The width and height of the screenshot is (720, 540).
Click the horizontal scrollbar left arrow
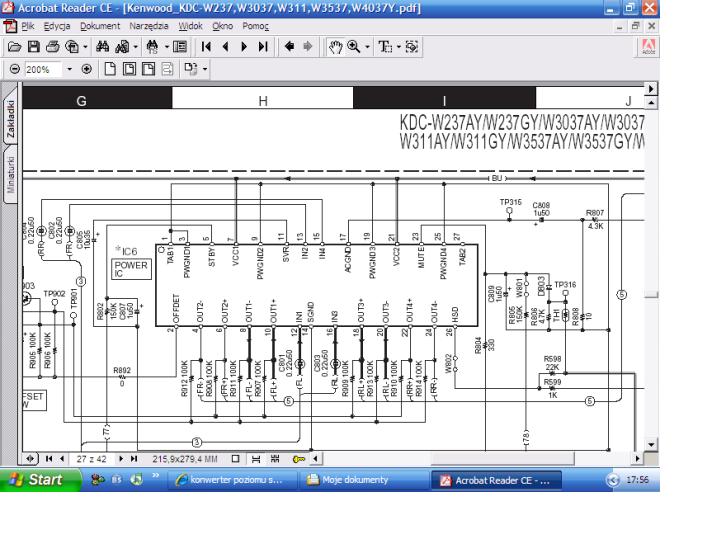(x=315, y=458)
